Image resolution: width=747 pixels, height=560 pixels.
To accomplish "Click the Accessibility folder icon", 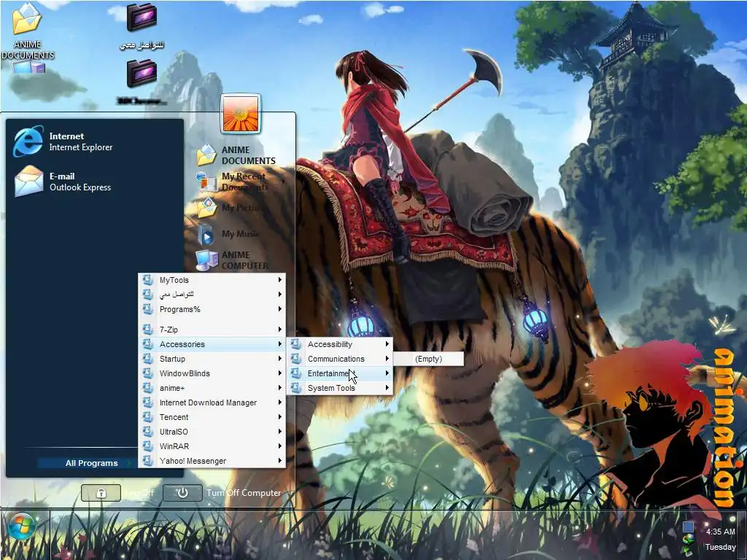I will [x=296, y=344].
